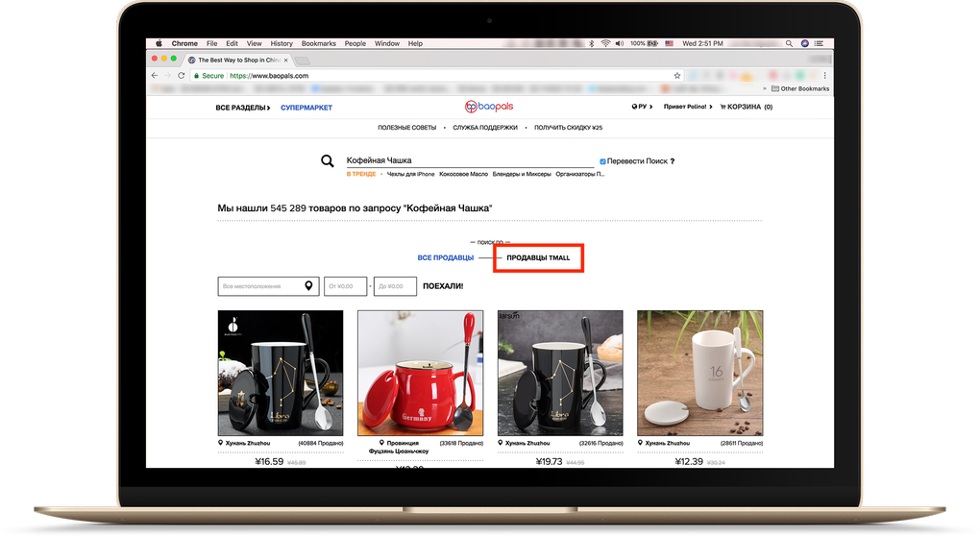
Task: Expand bookmarks overflow chevron
Action: click(x=765, y=88)
